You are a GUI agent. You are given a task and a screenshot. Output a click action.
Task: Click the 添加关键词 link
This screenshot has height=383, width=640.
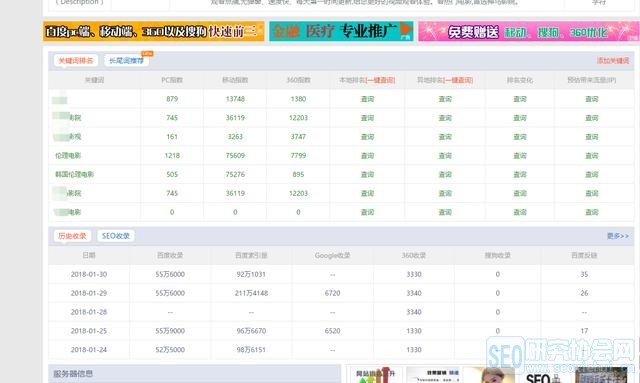(x=613, y=60)
